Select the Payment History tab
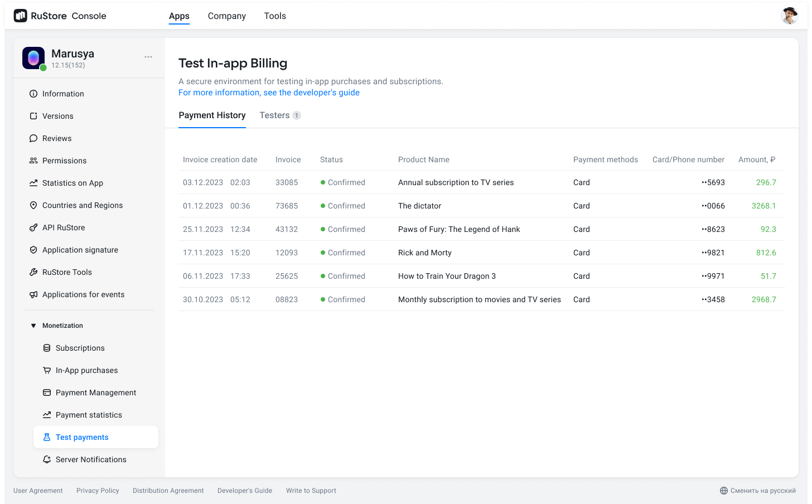This screenshot has height=504, width=812. pos(212,115)
